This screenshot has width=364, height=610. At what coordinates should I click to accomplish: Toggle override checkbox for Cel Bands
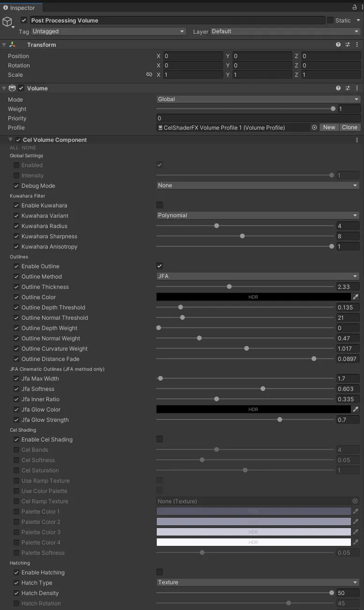click(x=16, y=450)
